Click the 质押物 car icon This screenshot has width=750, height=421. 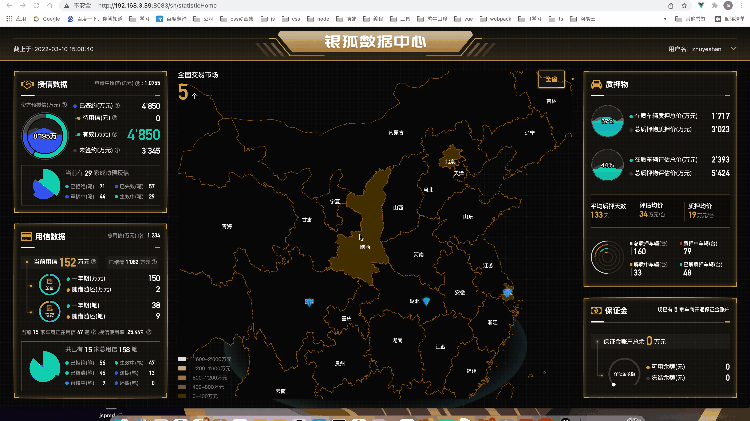[596, 84]
